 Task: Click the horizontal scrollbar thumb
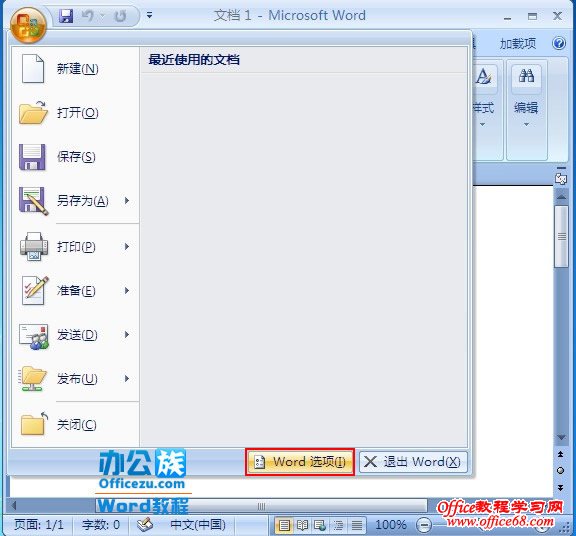pyautogui.click(x=261, y=506)
